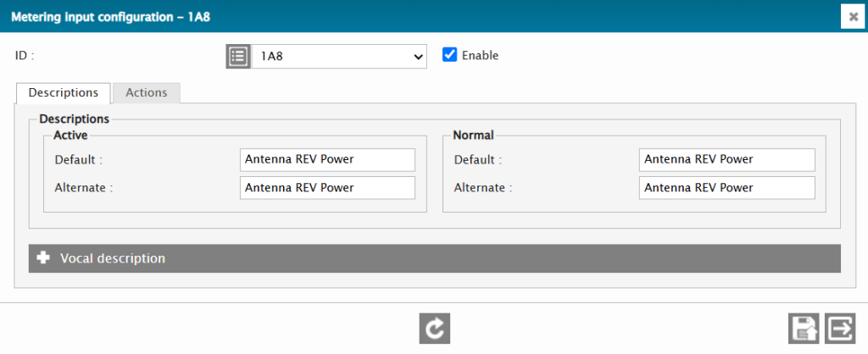Switch to the Actions tab

coord(147,92)
